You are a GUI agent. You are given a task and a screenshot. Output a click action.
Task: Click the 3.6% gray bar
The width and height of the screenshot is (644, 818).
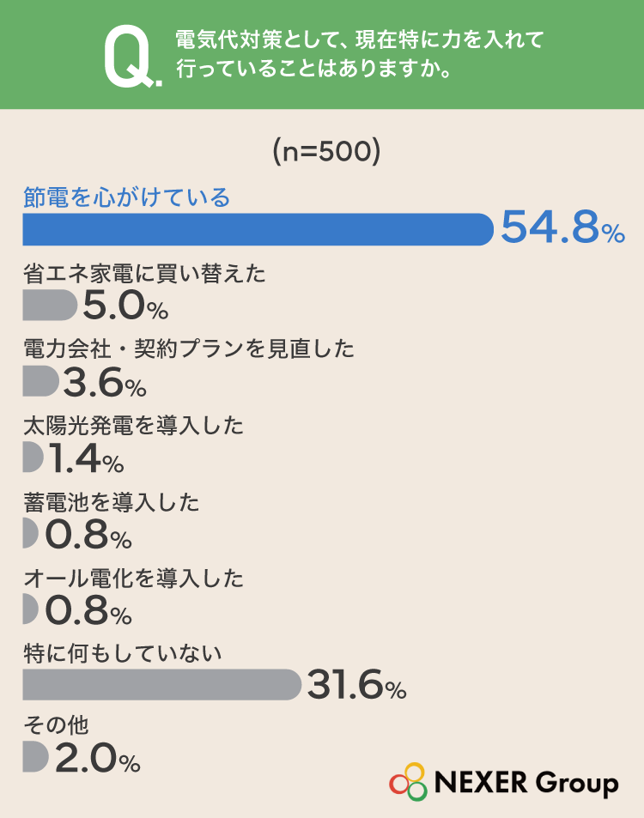[40, 381]
